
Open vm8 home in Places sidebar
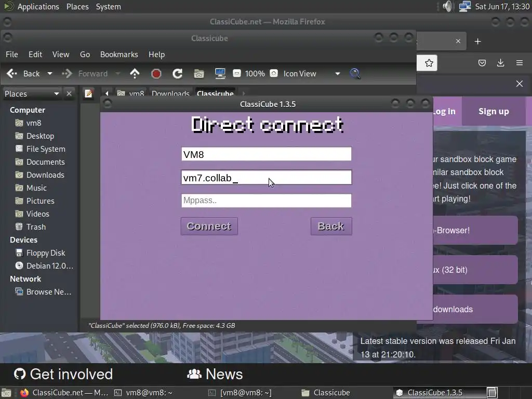[x=34, y=123]
